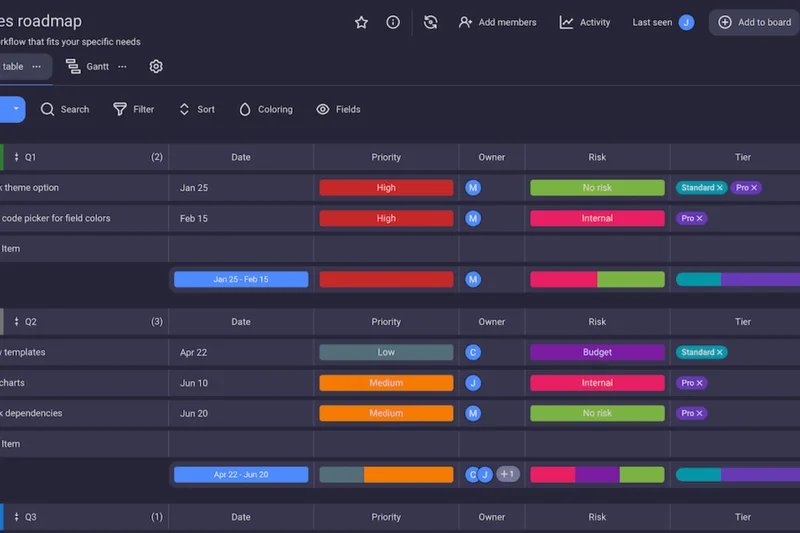Select the Budget risk cell in Q2

597,352
